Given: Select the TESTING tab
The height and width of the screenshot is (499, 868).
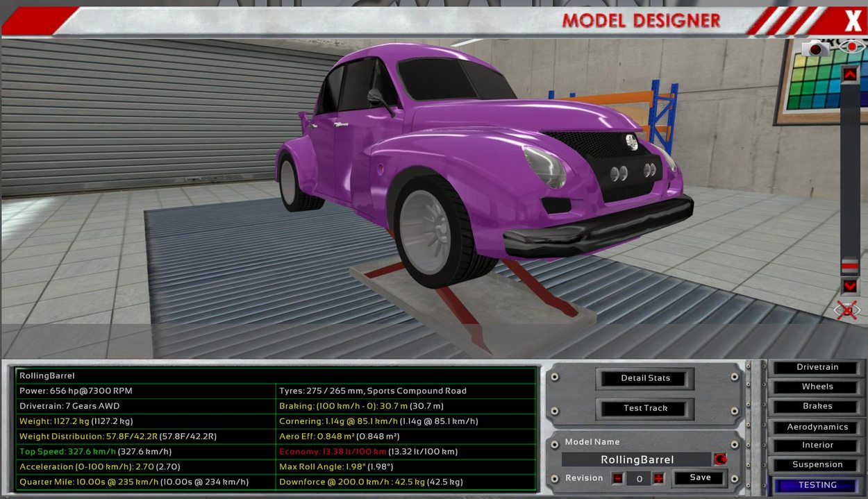Looking at the screenshot, I should click(817, 485).
